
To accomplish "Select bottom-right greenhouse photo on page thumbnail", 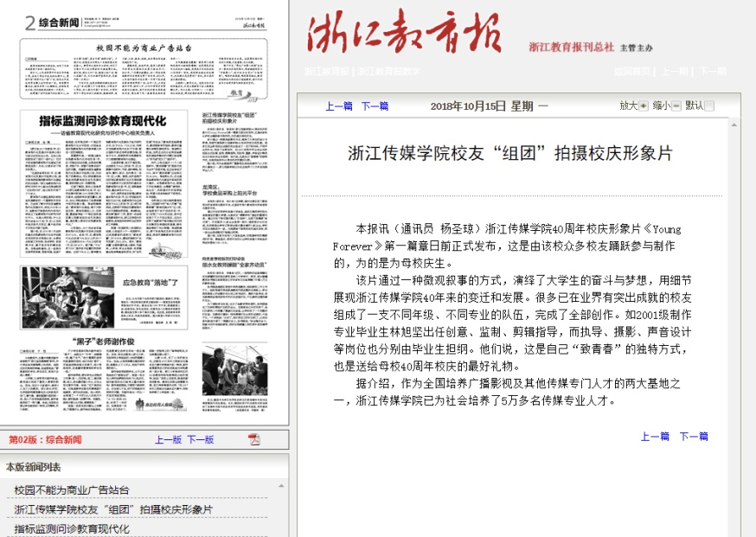I will [x=234, y=371].
